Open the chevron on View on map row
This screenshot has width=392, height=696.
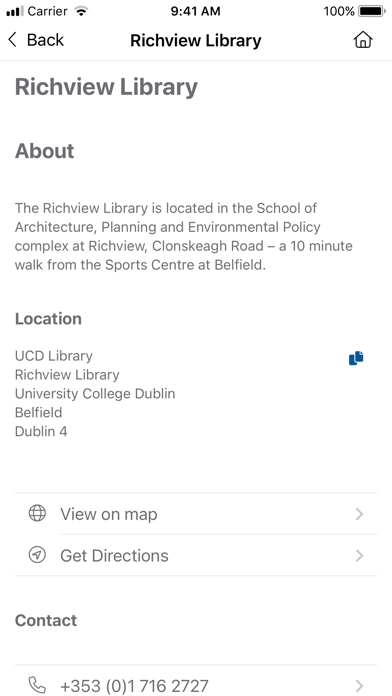tap(360, 514)
